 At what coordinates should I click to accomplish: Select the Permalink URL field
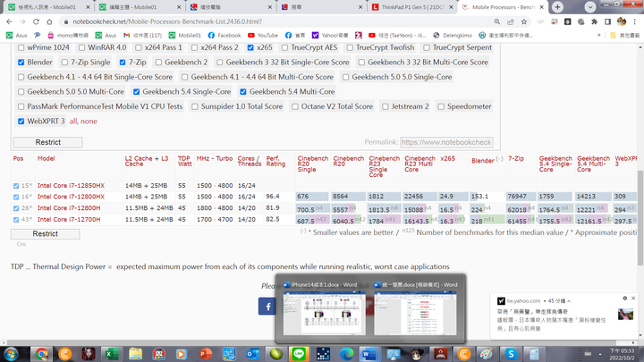[446, 142]
